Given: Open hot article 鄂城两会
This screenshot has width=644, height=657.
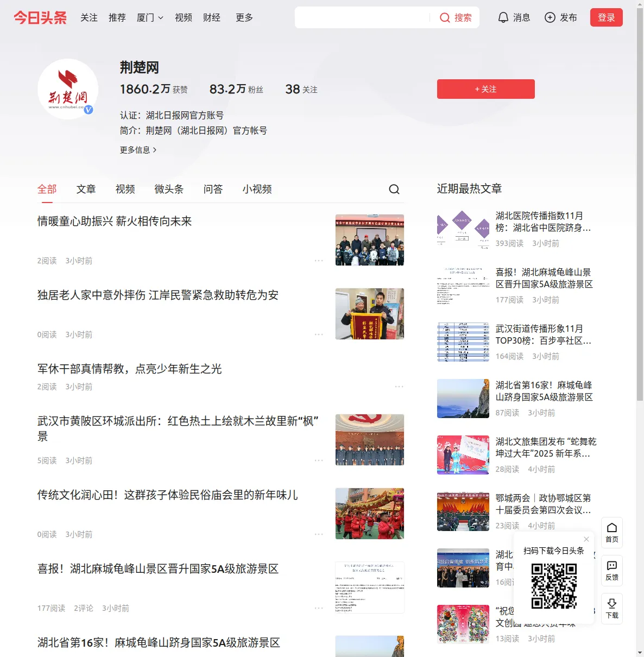Looking at the screenshot, I should [x=544, y=504].
